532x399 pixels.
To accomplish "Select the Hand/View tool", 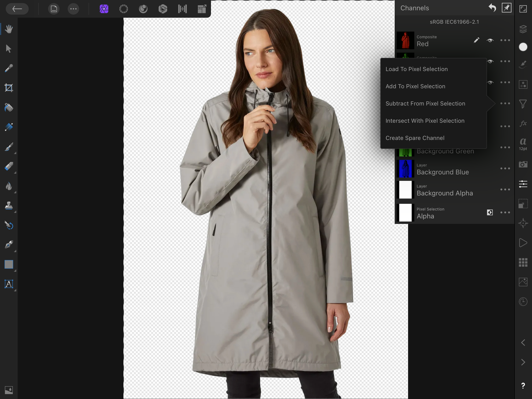I will point(9,29).
